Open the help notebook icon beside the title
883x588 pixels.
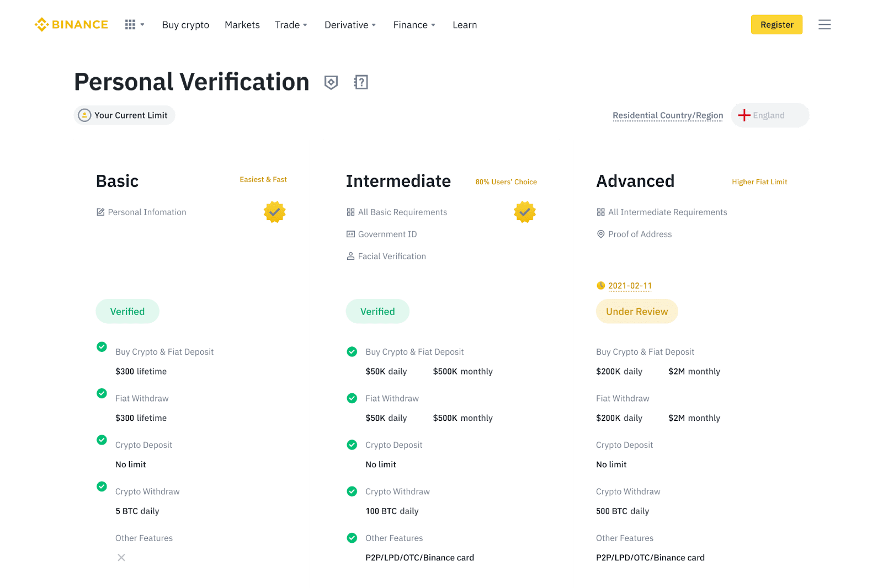[361, 82]
